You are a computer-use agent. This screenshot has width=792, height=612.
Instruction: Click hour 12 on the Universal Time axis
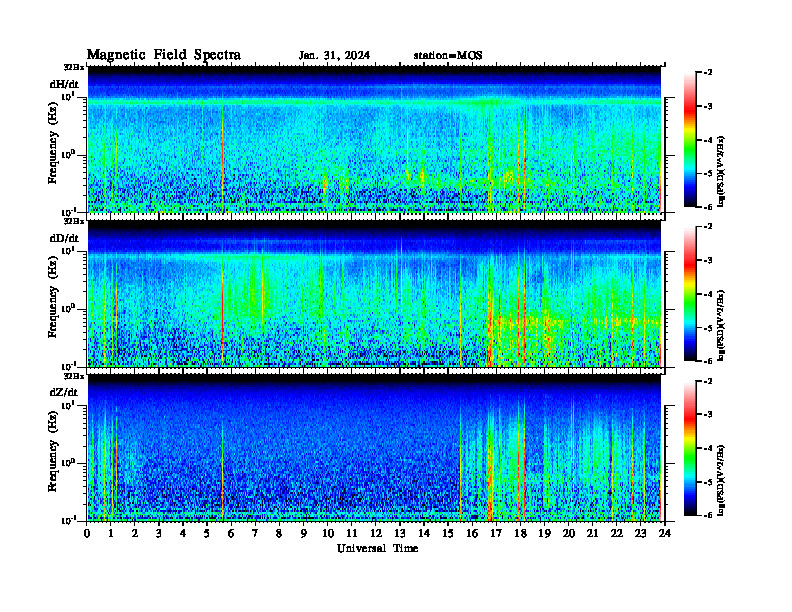(x=375, y=534)
